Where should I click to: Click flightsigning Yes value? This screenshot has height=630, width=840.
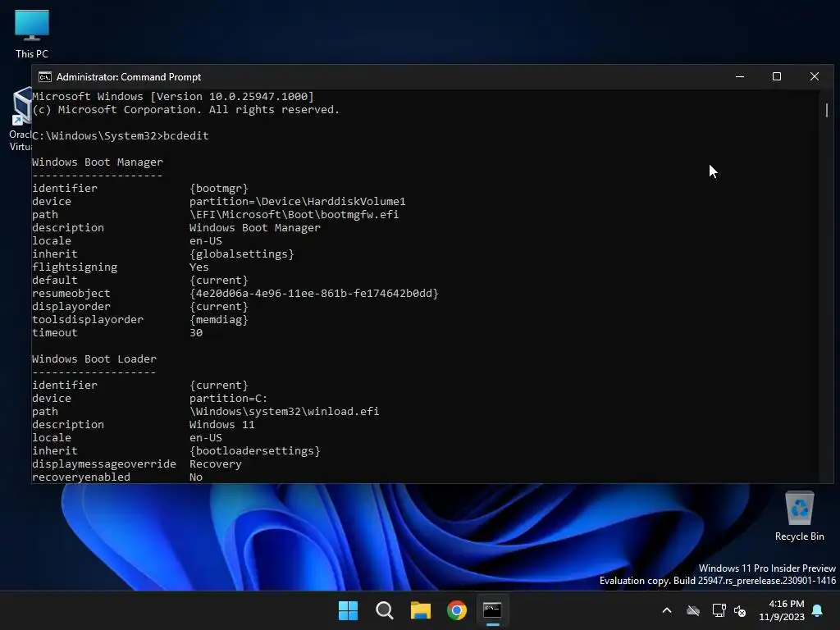point(199,267)
